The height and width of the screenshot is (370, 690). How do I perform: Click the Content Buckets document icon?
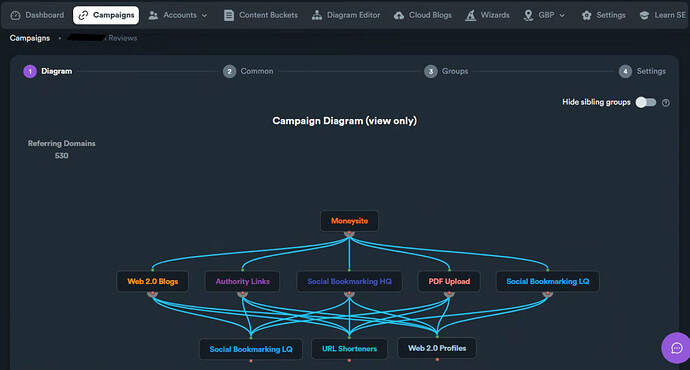coord(229,15)
